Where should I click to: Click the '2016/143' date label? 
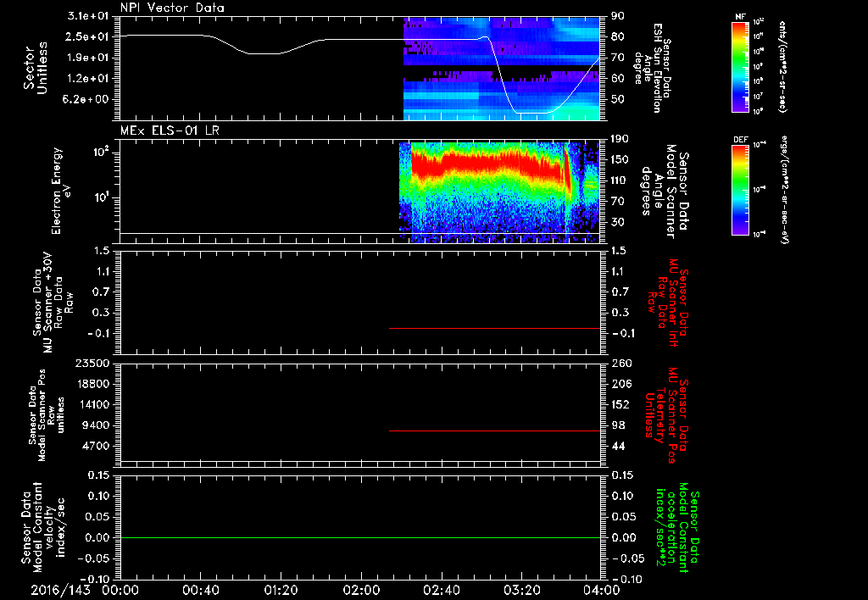(60, 590)
